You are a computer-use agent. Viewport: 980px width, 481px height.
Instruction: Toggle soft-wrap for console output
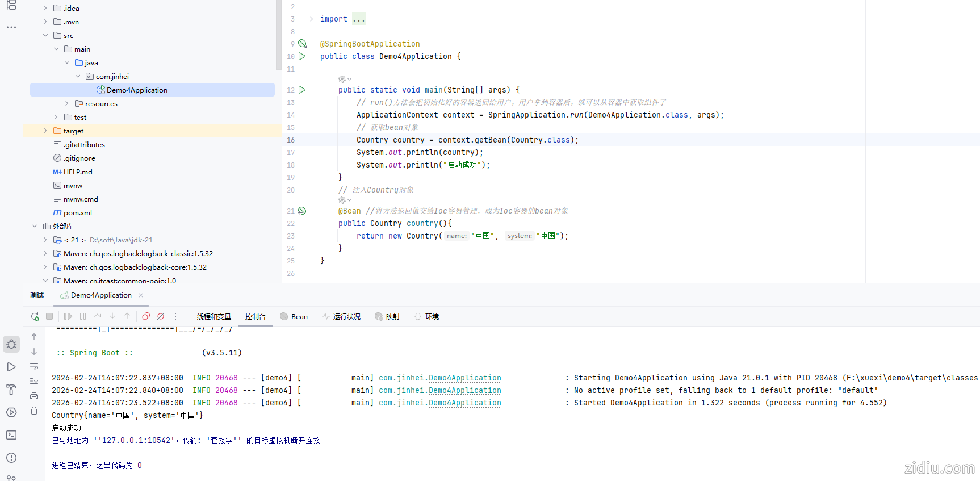(x=34, y=366)
